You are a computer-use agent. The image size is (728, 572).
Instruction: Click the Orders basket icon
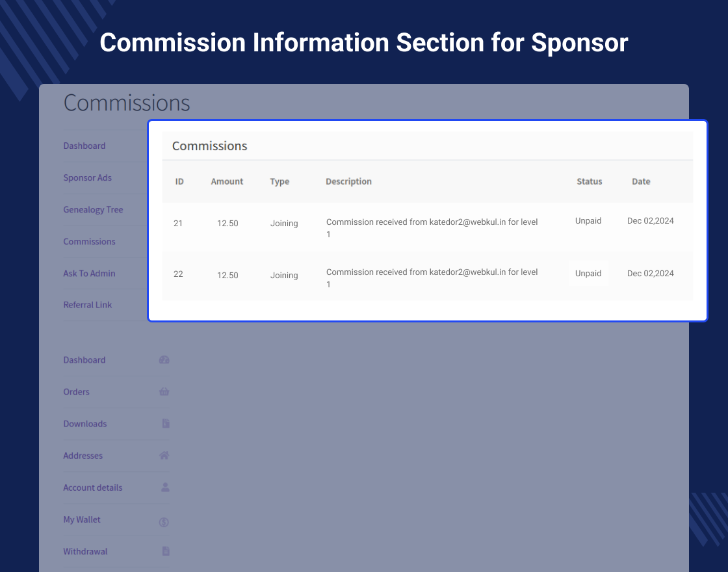[x=164, y=392]
